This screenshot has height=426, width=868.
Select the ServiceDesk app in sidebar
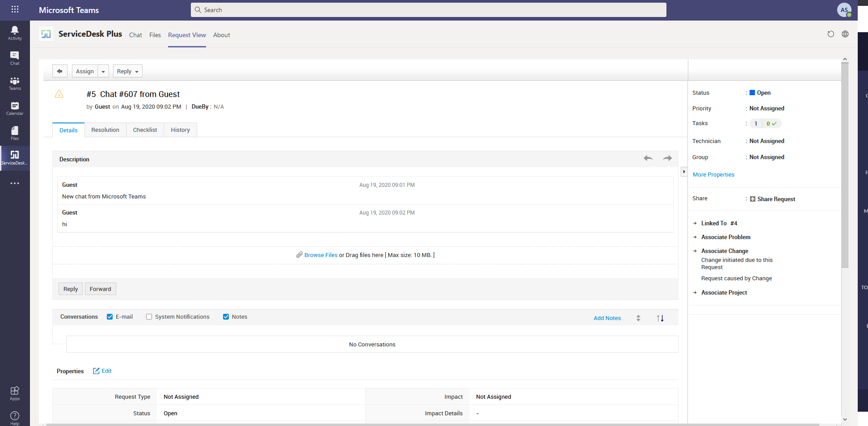(15, 158)
